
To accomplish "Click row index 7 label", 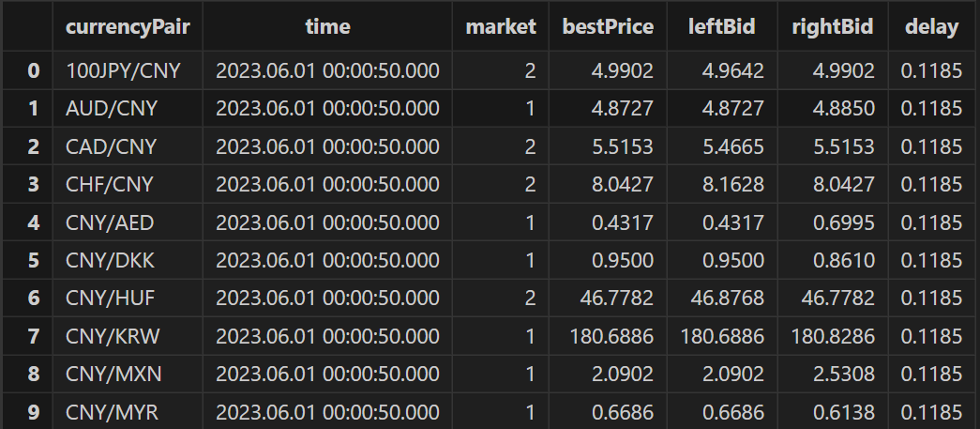I will click(x=33, y=336).
